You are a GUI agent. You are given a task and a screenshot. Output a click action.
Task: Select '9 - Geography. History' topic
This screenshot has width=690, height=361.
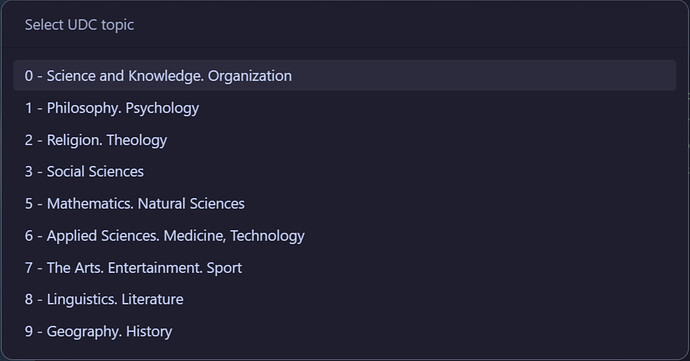pyautogui.click(x=345, y=332)
